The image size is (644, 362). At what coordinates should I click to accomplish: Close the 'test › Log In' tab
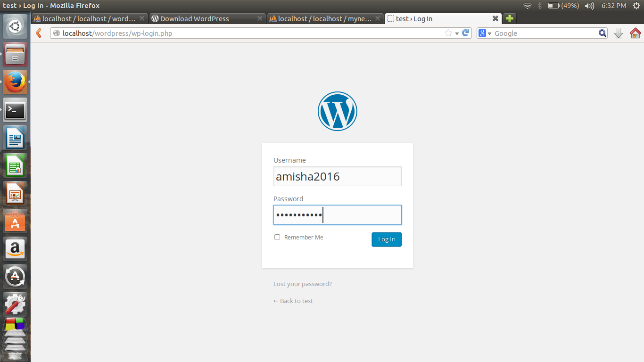(495, 18)
